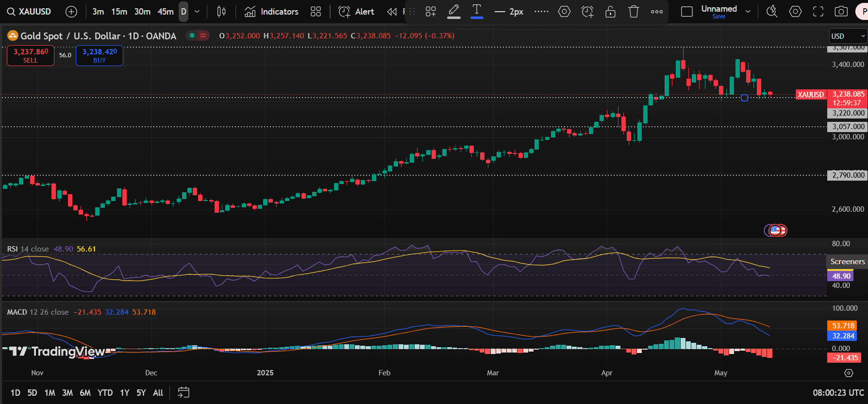
Task: Open the drawing templates icon
Action: [x=431, y=12]
